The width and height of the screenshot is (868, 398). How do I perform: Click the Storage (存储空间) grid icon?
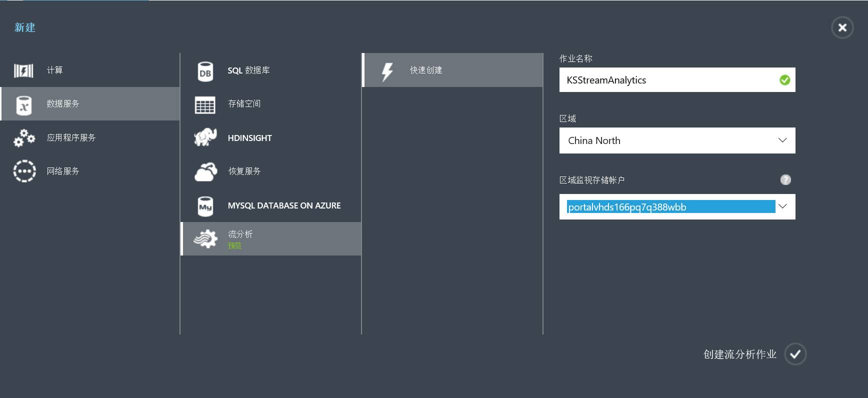[x=205, y=105]
